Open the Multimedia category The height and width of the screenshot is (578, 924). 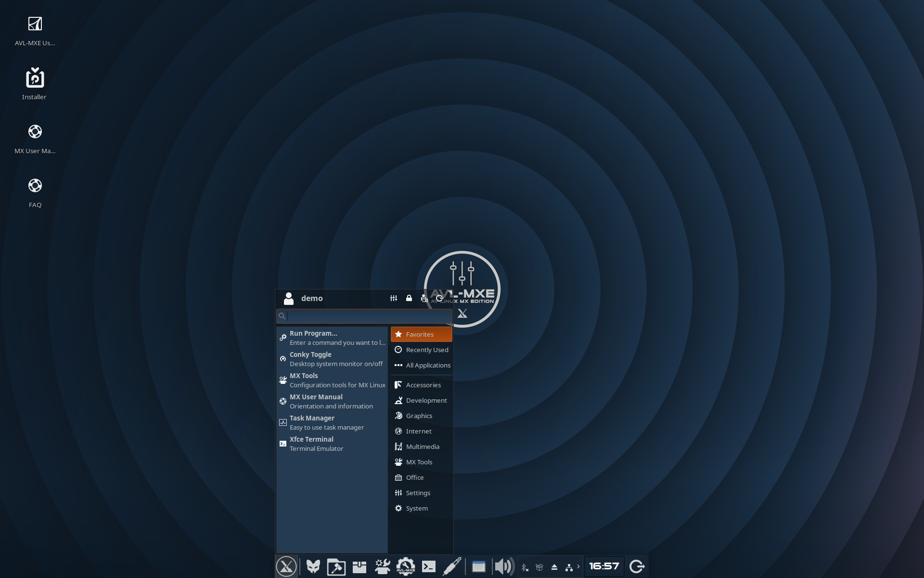click(422, 447)
